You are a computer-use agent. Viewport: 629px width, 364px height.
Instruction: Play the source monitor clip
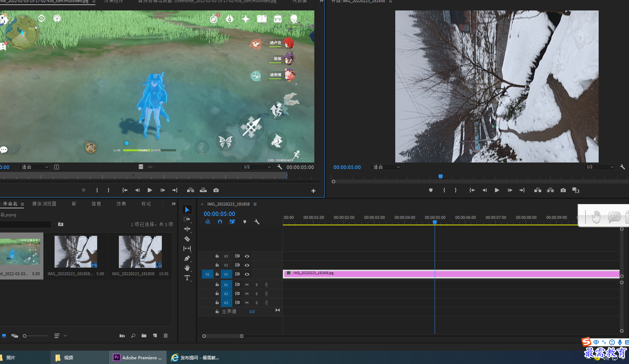pos(150,190)
